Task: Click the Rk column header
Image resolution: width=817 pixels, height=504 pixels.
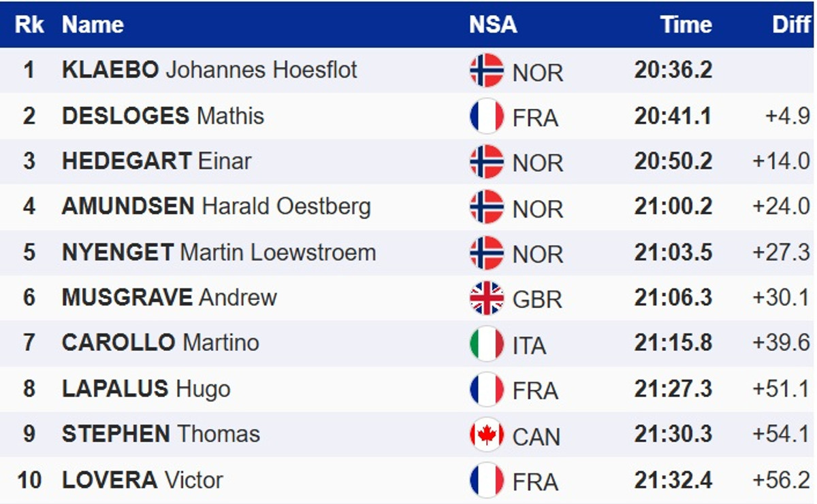Action: [29, 25]
